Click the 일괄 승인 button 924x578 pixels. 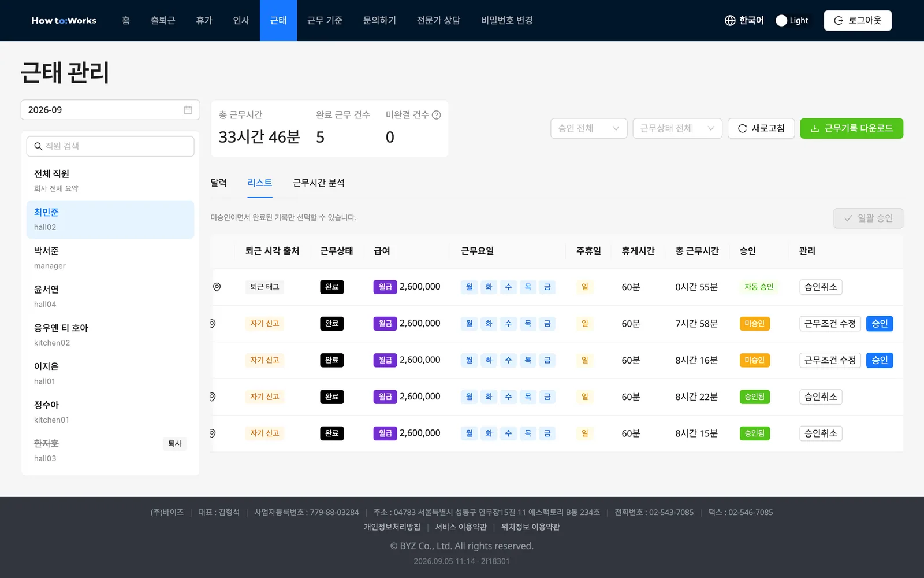868,218
